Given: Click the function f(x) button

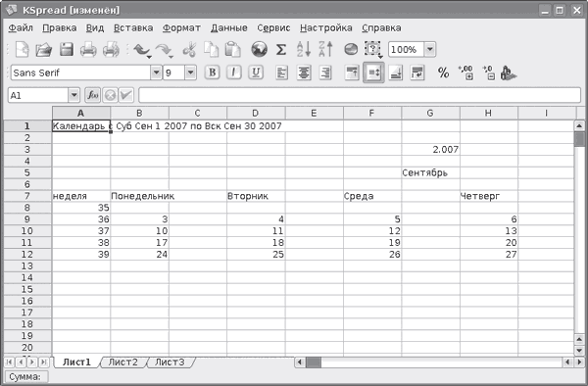Looking at the screenshot, I should click(x=93, y=96).
